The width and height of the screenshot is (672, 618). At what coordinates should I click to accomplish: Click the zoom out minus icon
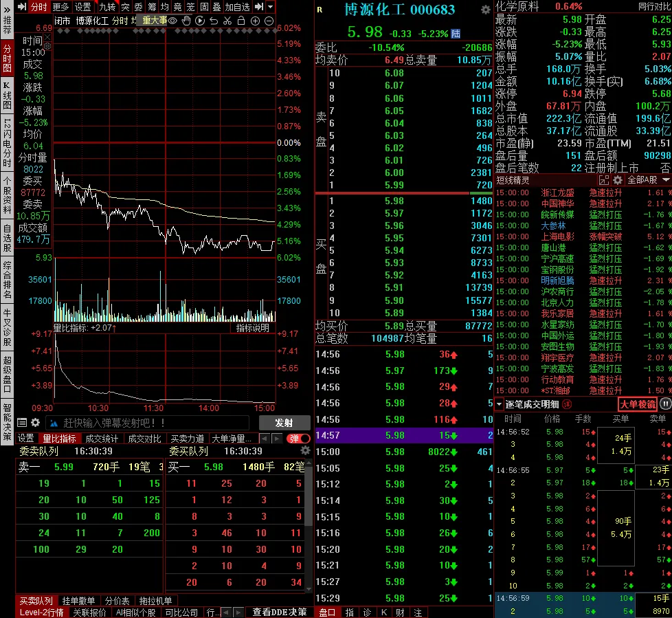tap(269, 21)
